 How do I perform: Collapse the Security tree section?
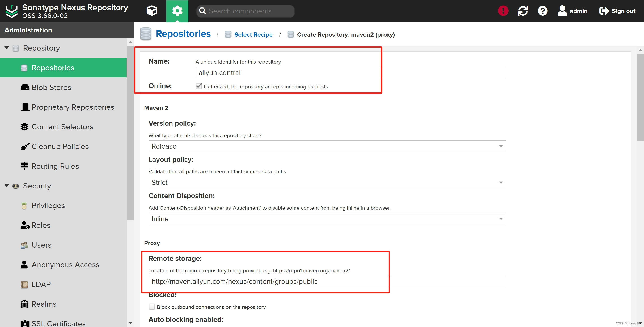7,186
